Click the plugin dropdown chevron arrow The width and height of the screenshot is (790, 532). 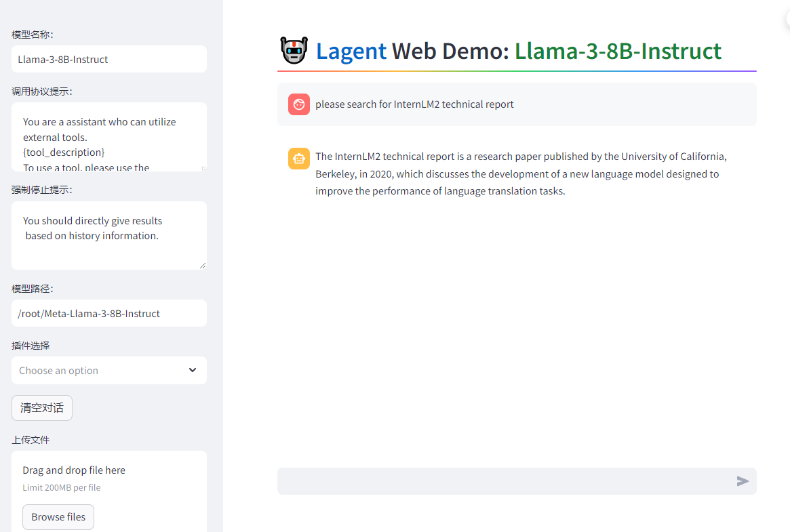click(193, 370)
